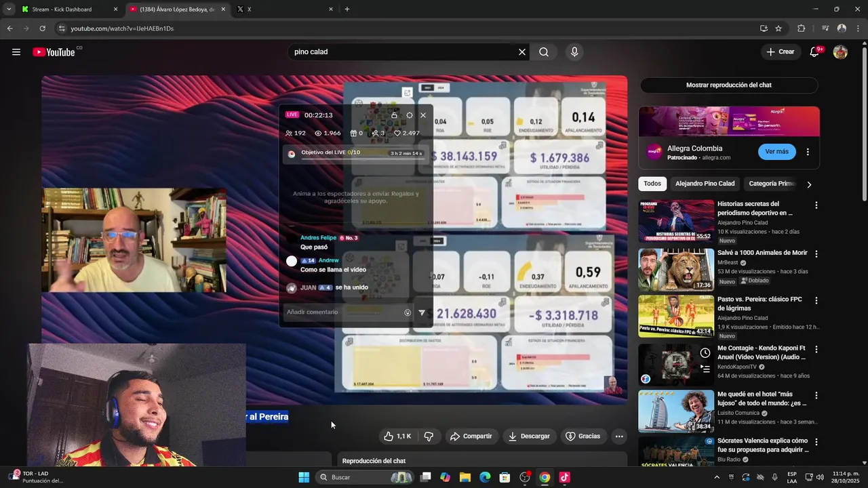868x488 pixels.
Task: Open menu for Historias secretas video
Action: pyautogui.click(x=816, y=205)
